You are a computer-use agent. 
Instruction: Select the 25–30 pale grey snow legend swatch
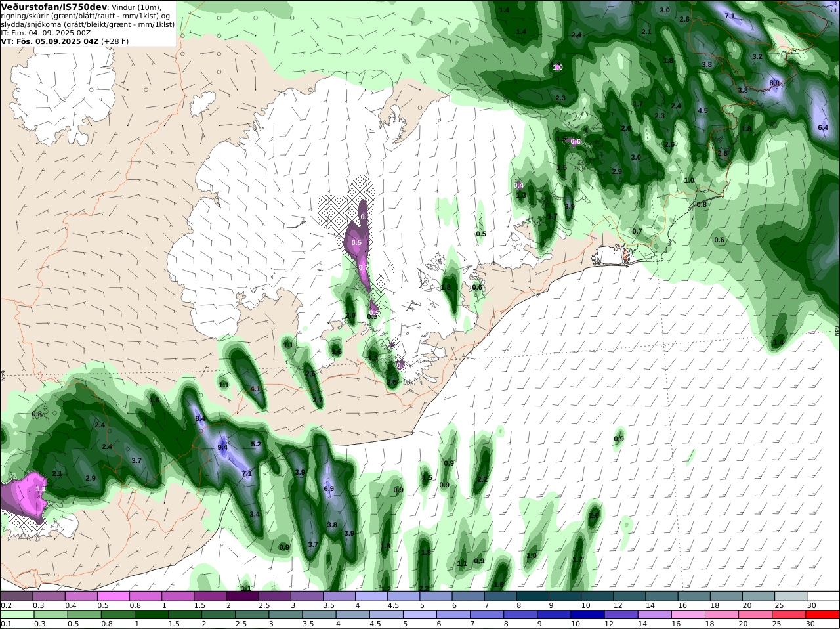[x=791, y=596]
